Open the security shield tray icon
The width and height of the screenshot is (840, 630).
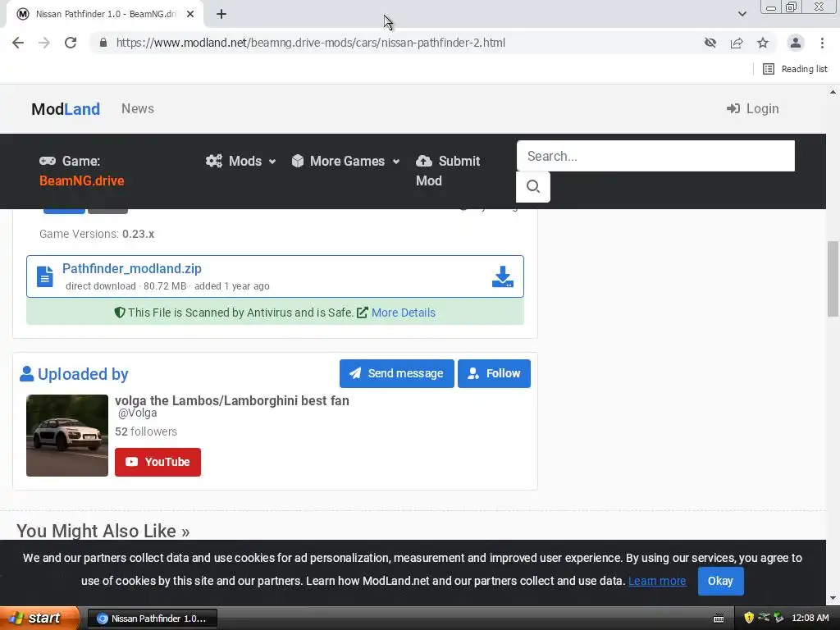pyautogui.click(x=749, y=619)
